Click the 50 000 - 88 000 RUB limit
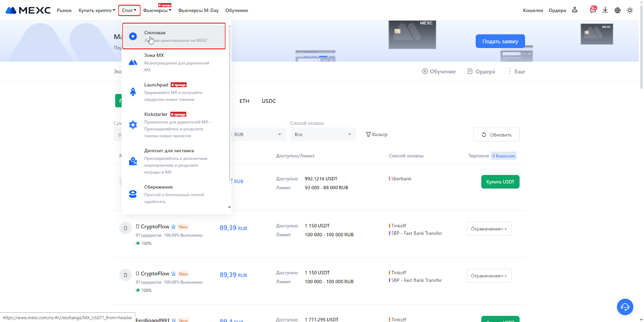Screen dimensions: 644x322 (326, 188)
